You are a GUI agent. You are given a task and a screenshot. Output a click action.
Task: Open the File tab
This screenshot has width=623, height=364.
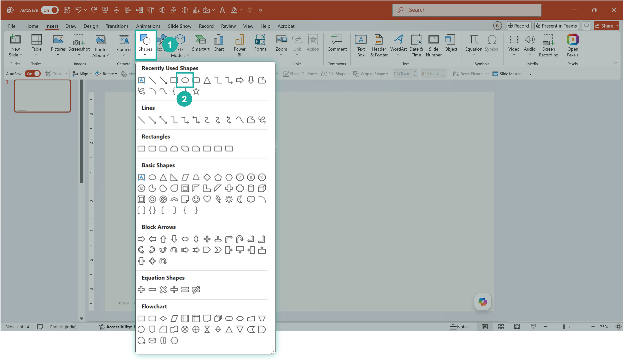(x=12, y=26)
